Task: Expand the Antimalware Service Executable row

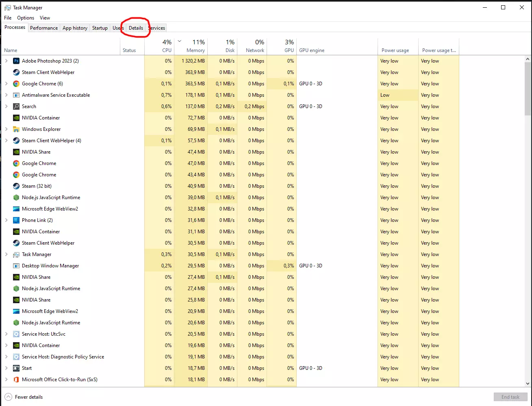Action: pyautogui.click(x=6, y=95)
